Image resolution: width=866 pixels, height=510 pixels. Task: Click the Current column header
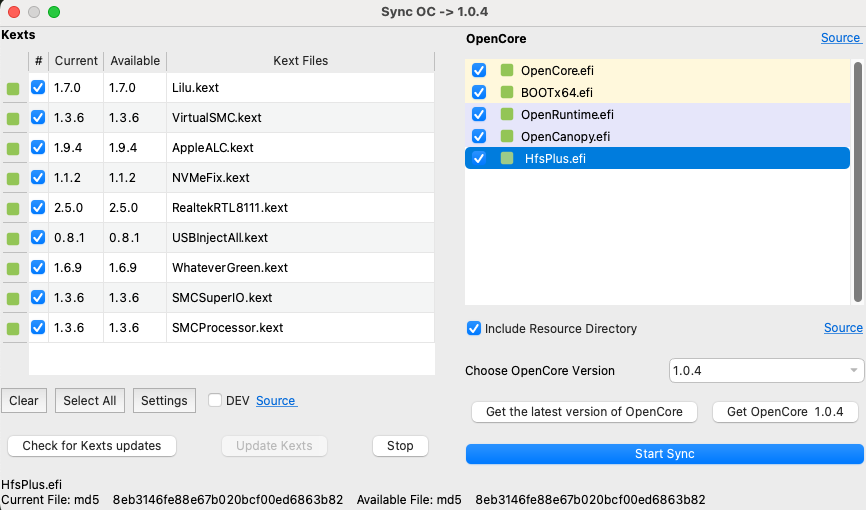pos(76,61)
